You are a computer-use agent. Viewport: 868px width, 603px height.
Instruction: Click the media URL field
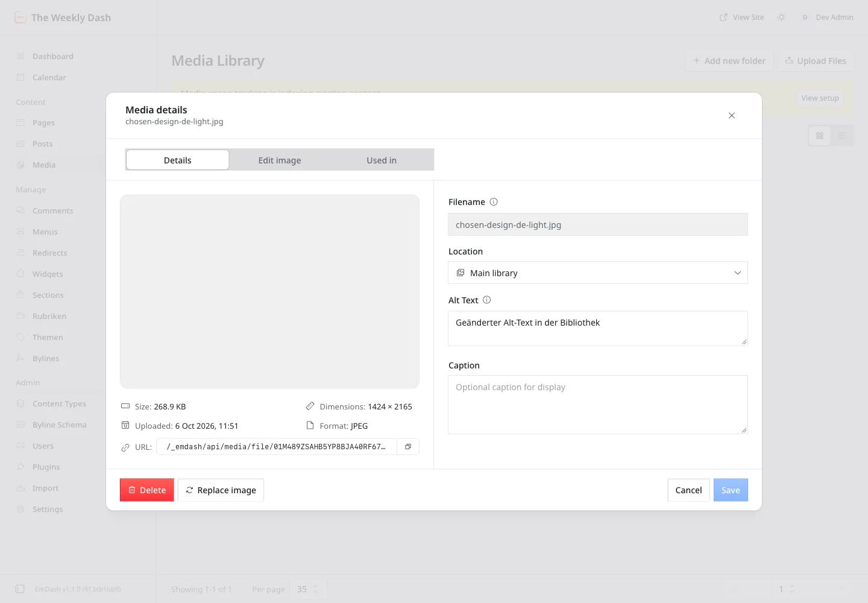277,447
